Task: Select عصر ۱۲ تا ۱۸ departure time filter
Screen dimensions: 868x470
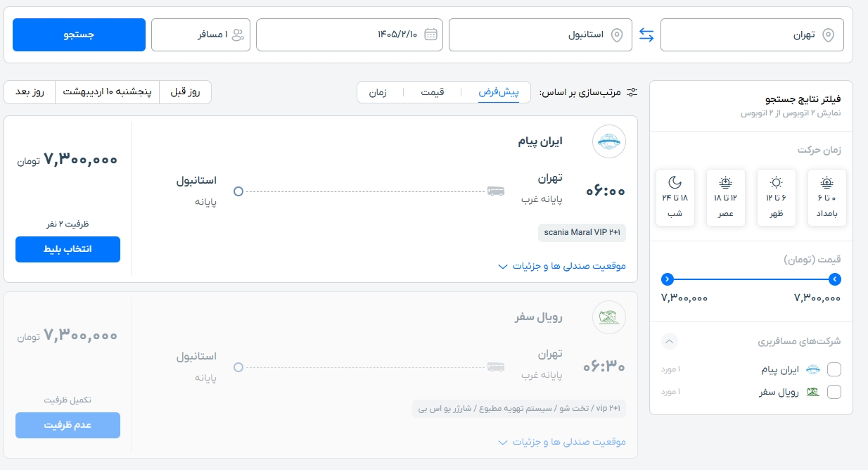Action: click(x=726, y=198)
